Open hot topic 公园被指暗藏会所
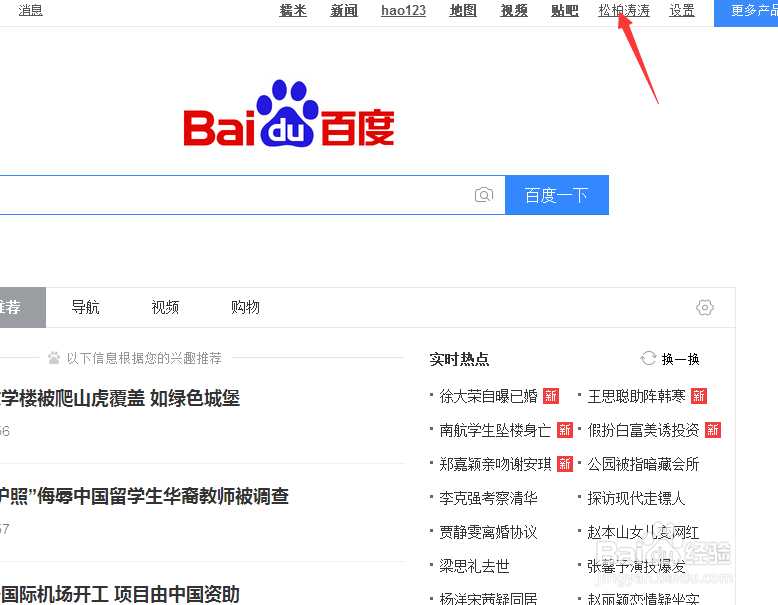 tap(643, 464)
